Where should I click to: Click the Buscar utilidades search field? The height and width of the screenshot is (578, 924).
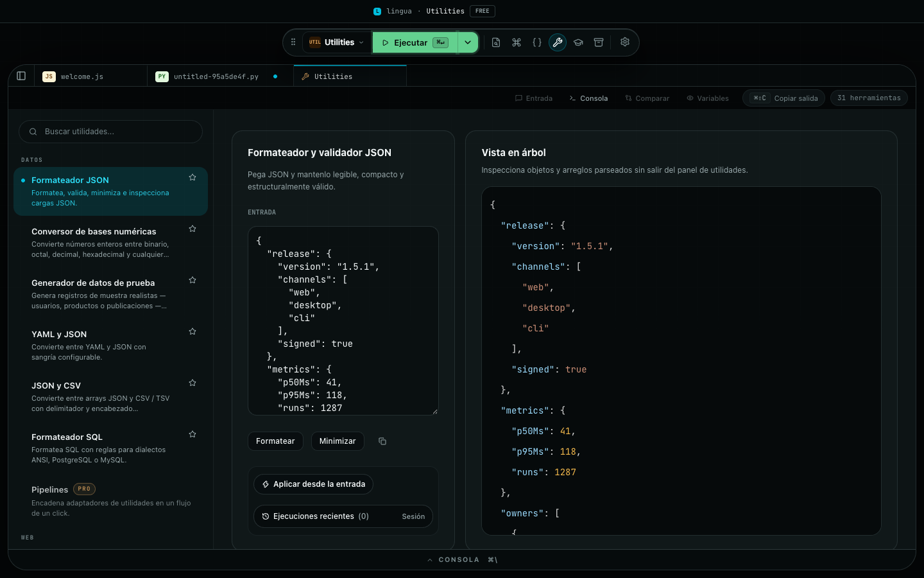click(x=110, y=132)
